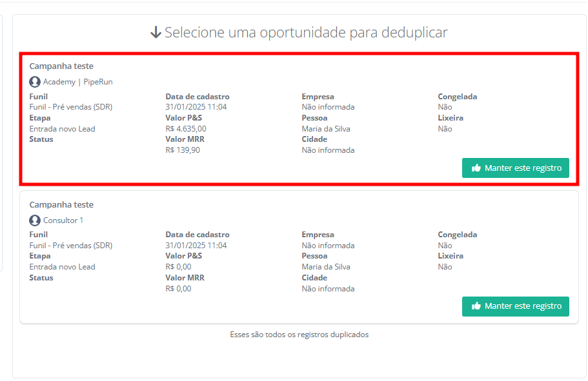Open the Campanha teste title above Consultor 1
Viewport: 588px width, 381px height.
tap(61, 205)
